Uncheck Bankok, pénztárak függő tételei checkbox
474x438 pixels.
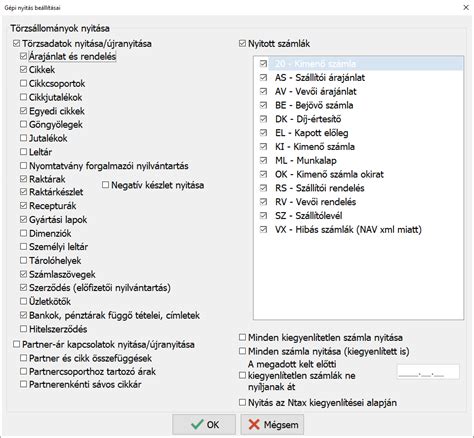(23, 315)
